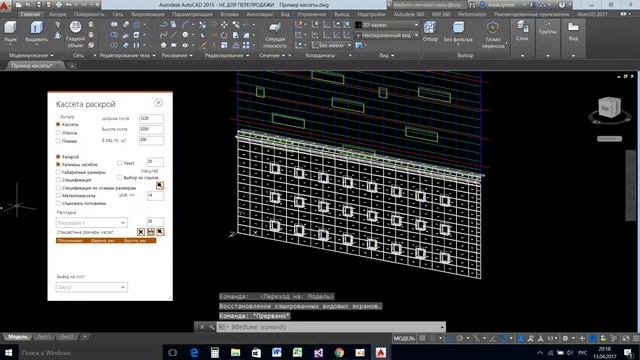
Task: Expand the Моделирование panel
Action: (x=31, y=55)
